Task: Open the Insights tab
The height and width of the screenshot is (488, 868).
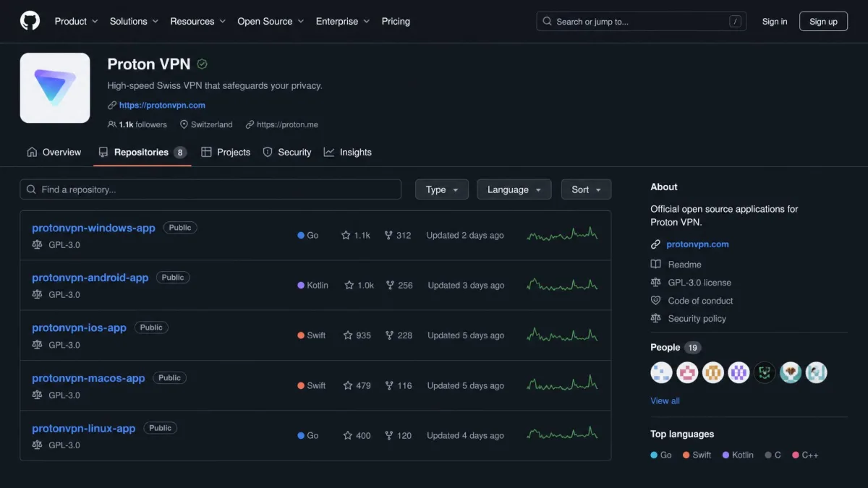Action: coord(348,153)
